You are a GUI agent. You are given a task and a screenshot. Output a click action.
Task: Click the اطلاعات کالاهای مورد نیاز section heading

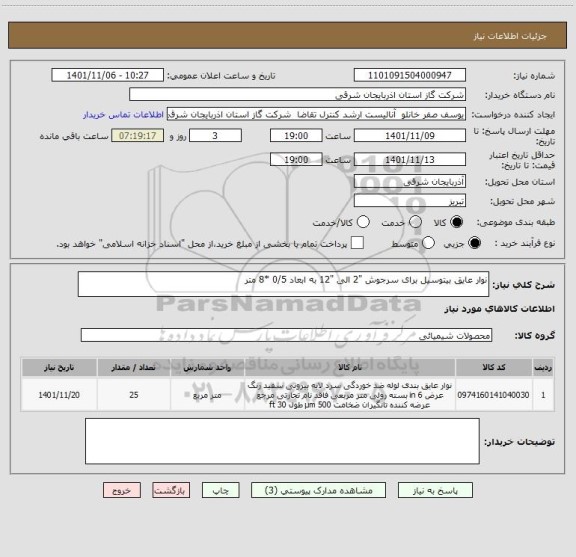click(500, 309)
